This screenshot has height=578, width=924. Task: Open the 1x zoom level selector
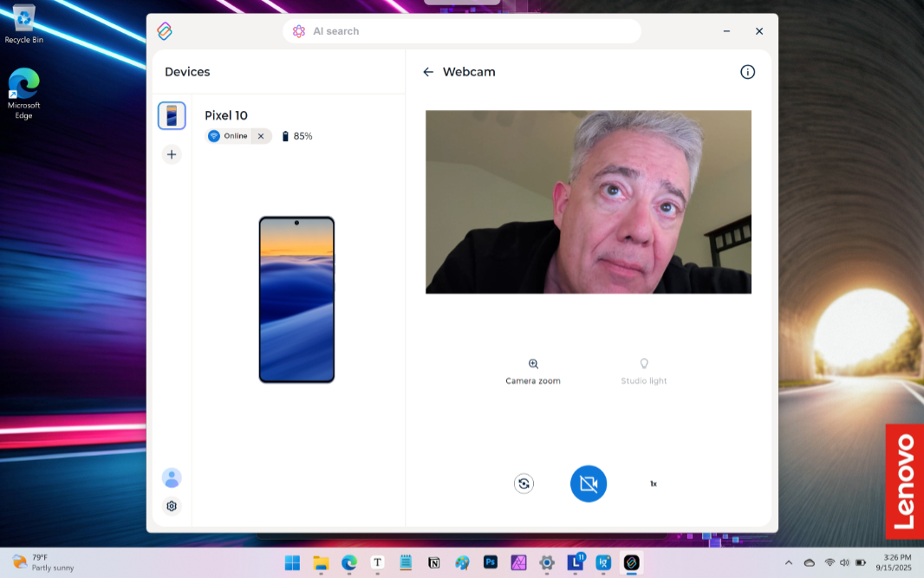click(654, 484)
